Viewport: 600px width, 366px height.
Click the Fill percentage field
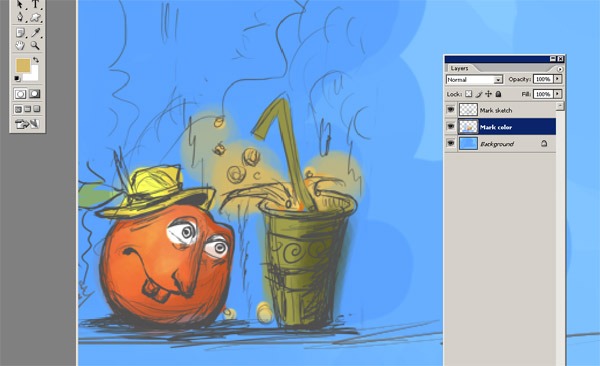tap(543, 94)
